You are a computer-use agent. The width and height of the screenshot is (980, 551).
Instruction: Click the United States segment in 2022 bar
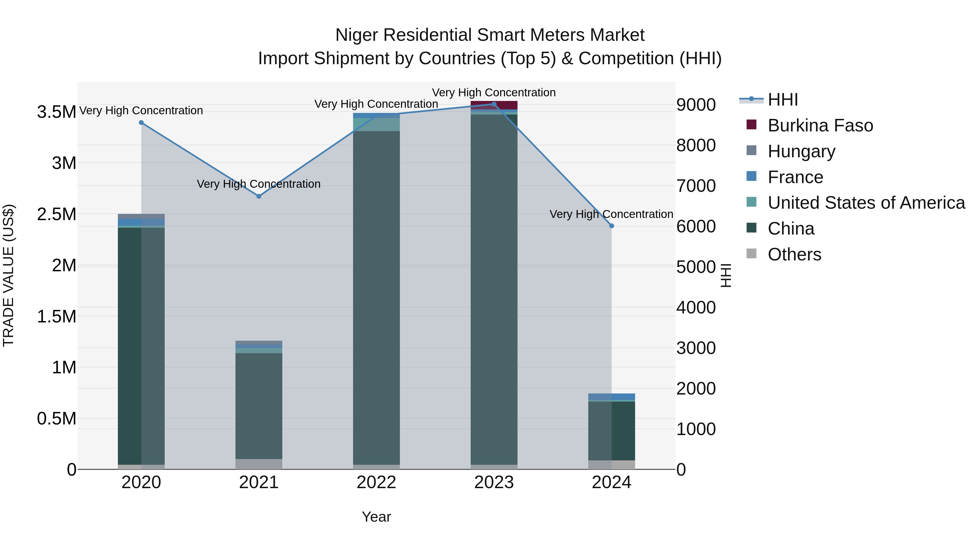click(x=376, y=125)
